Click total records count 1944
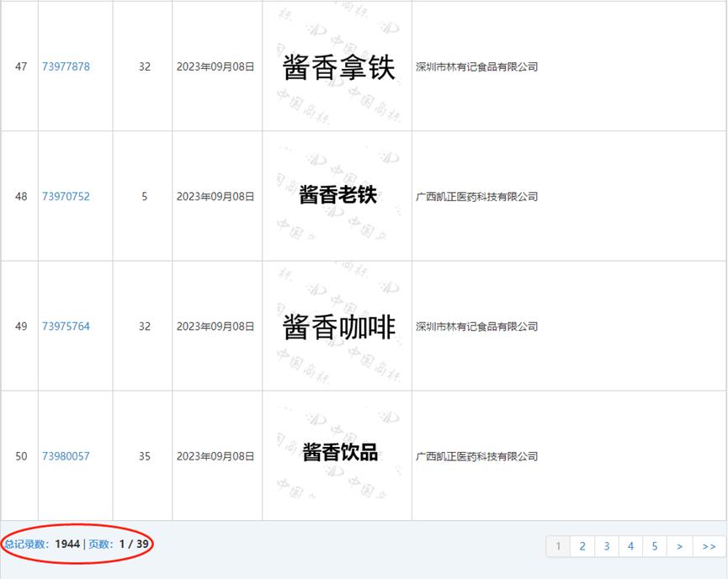 click(67, 544)
